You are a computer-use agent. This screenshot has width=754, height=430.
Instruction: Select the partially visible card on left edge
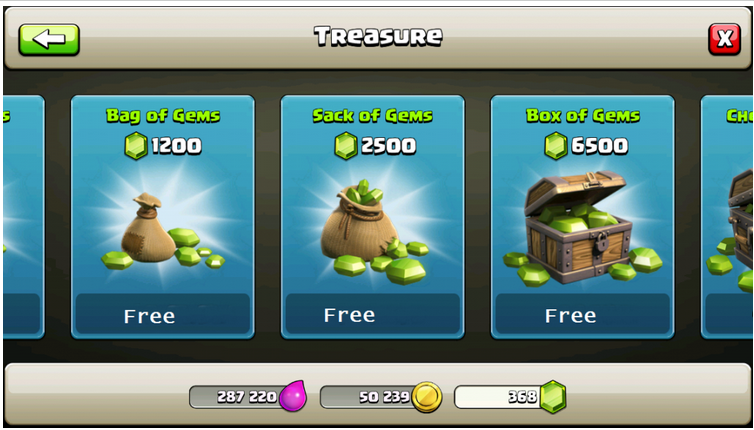click(24, 217)
